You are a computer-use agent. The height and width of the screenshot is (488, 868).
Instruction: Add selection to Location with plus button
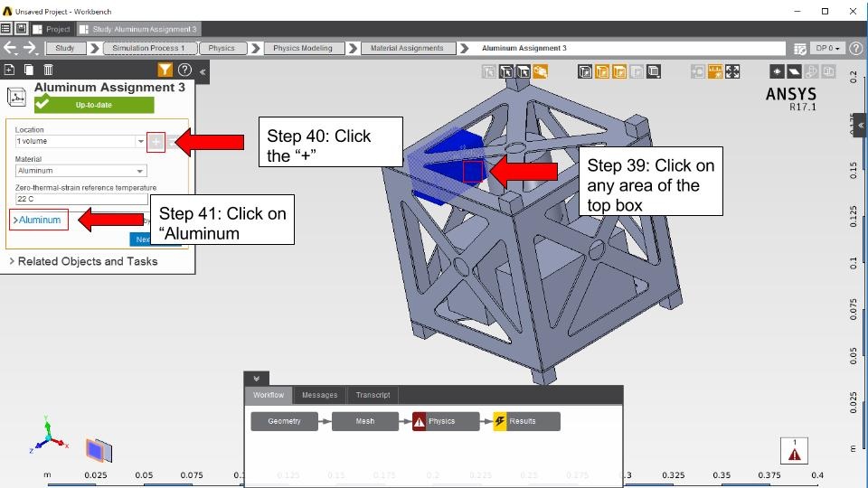point(156,142)
